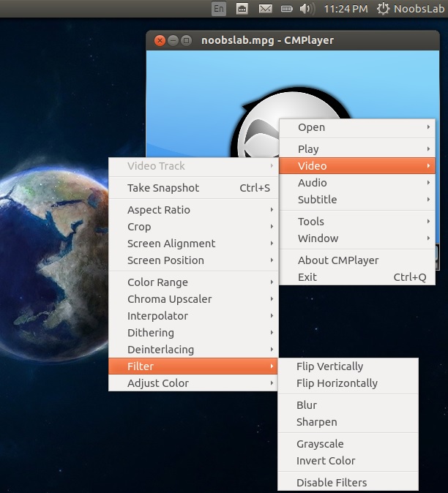The image size is (448, 493).
Task: Open the keyboard indicator icon in top panel
Action: pos(242,9)
